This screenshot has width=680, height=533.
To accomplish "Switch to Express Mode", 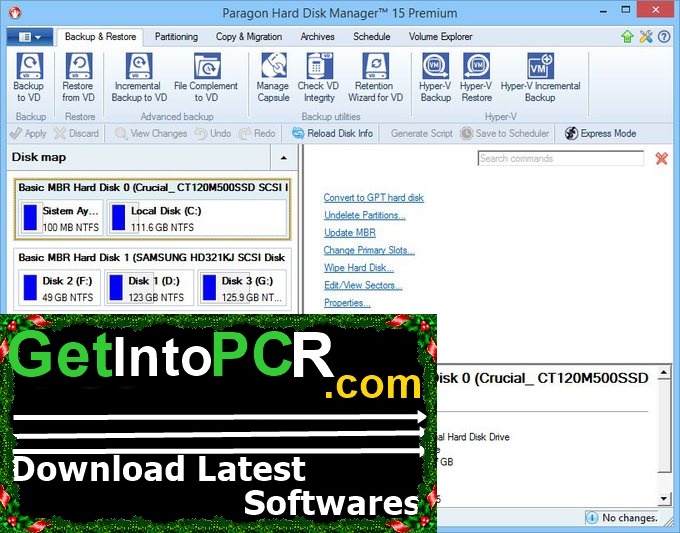I will point(601,133).
